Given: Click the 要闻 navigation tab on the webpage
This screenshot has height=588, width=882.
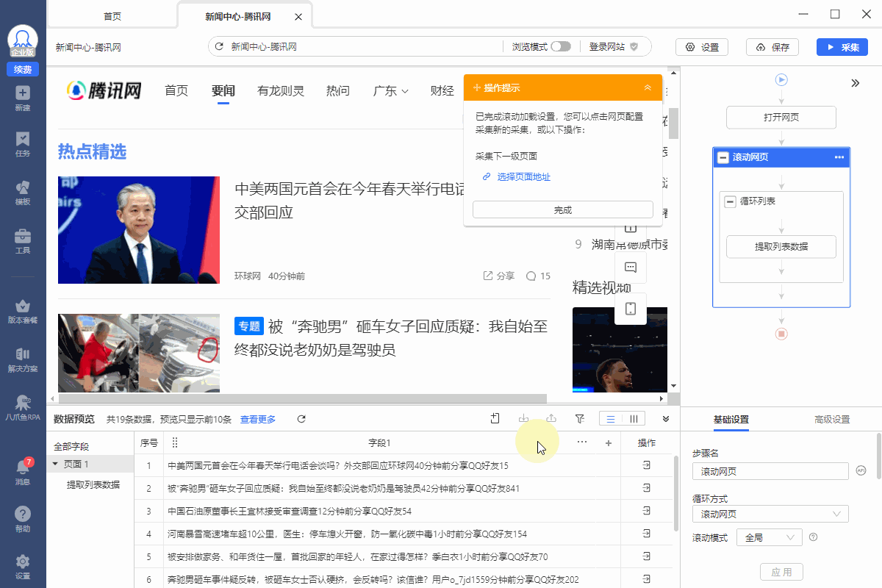Looking at the screenshot, I should [x=223, y=91].
